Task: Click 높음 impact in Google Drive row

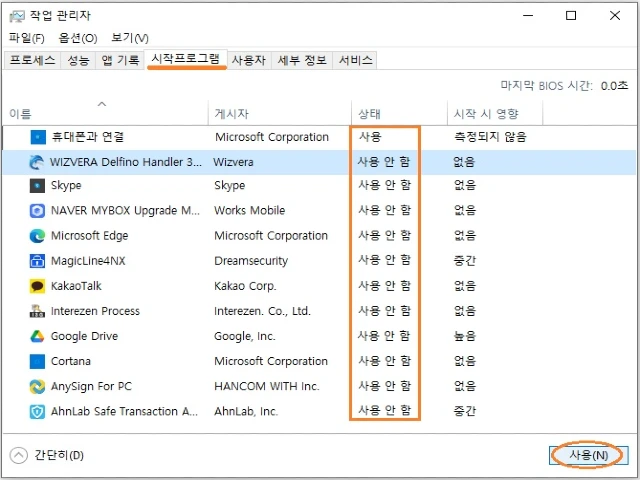Action: pyautogui.click(x=464, y=336)
